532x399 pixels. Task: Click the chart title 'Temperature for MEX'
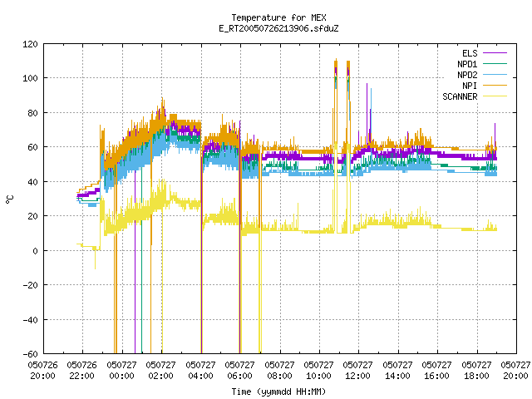tap(278, 17)
